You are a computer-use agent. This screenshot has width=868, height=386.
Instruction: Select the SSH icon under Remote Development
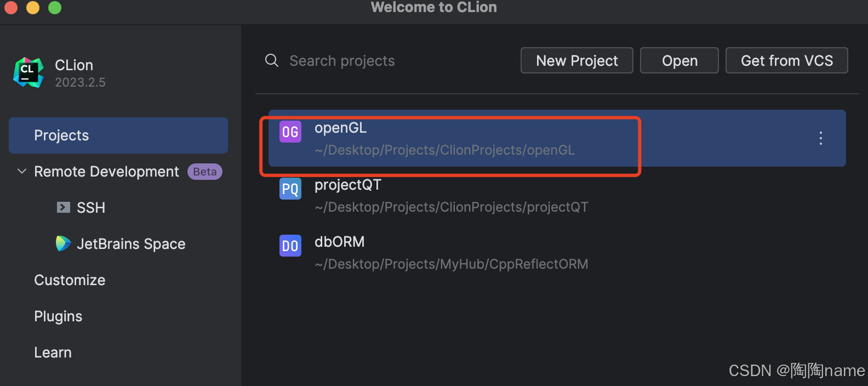point(64,207)
